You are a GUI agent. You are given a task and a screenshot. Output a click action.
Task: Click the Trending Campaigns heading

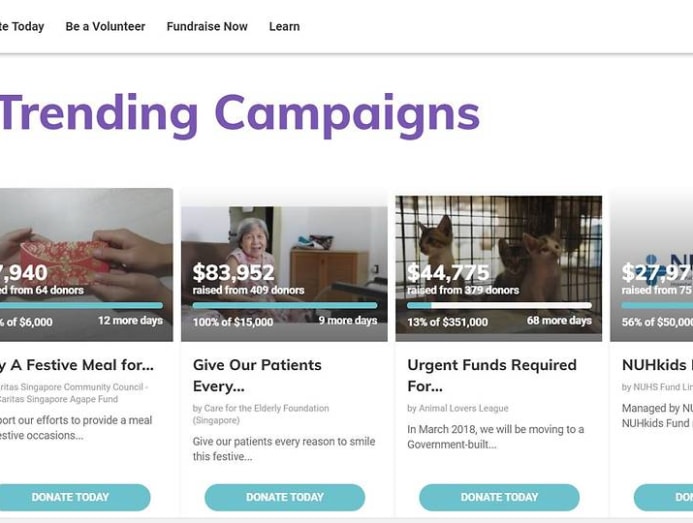[239, 114]
